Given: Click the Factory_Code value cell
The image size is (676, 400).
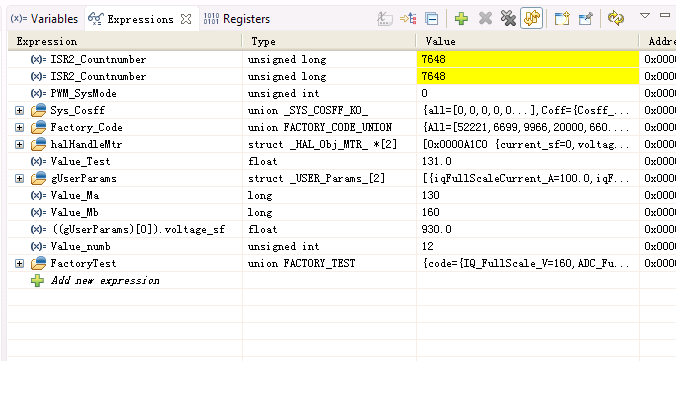Looking at the screenshot, I should tap(528, 128).
